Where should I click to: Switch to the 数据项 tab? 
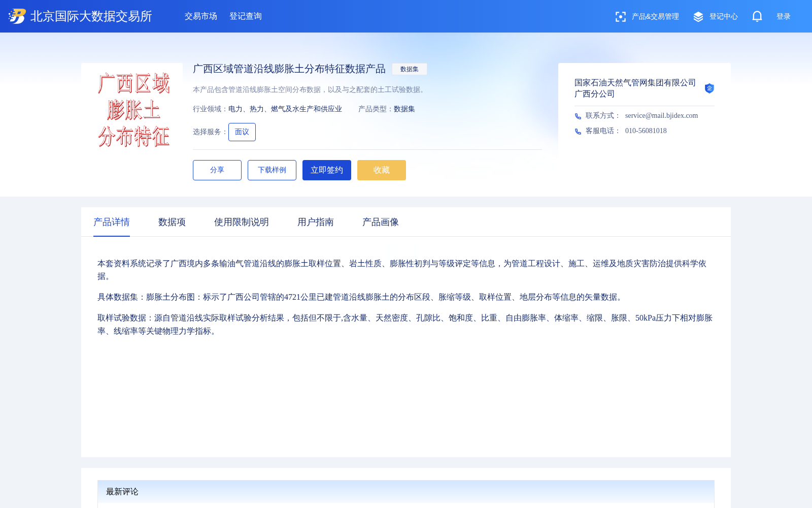click(172, 222)
